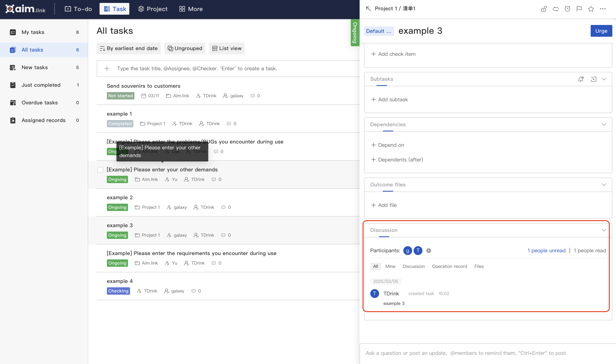Click the lock icon in task header
This screenshot has width=616, height=364.
[x=544, y=9]
